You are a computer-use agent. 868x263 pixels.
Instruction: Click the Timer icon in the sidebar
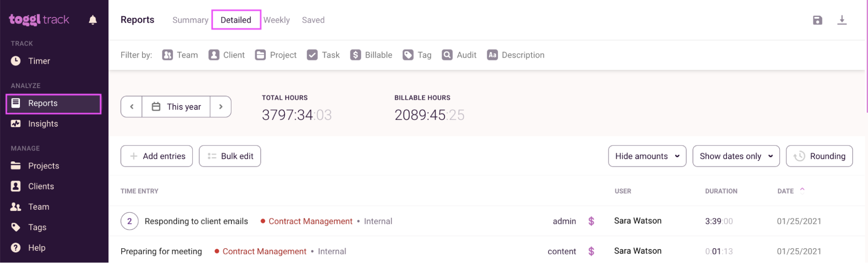16,61
